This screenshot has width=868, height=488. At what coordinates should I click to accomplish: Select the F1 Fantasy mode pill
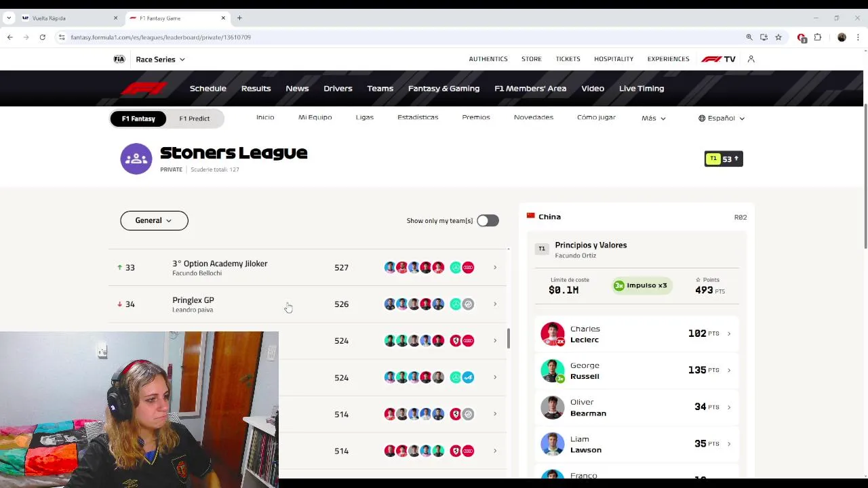tap(138, 119)
